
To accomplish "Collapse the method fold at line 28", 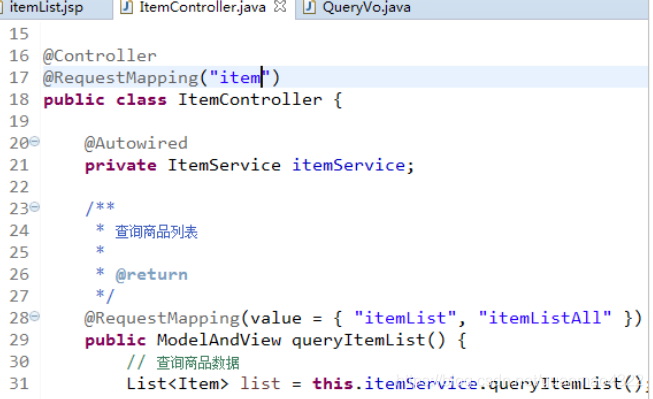I will click(35, 317).
